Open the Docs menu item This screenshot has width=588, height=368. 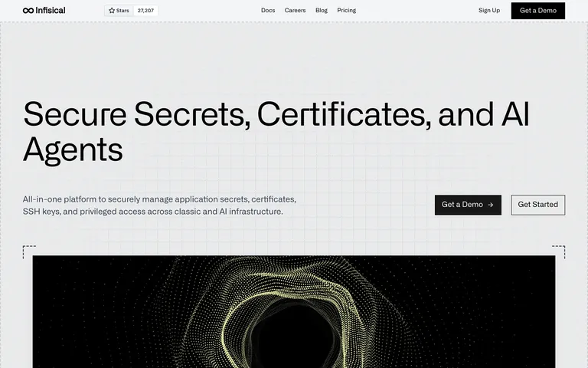point(268,11)
